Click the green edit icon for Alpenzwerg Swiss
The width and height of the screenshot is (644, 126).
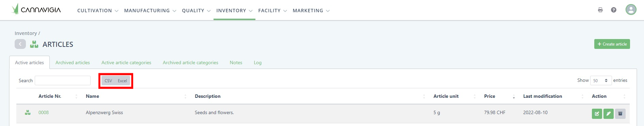[x=597, y=114]
